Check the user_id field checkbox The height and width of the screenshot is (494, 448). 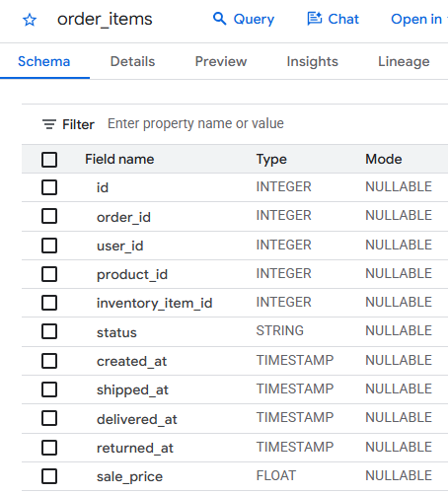49,246
